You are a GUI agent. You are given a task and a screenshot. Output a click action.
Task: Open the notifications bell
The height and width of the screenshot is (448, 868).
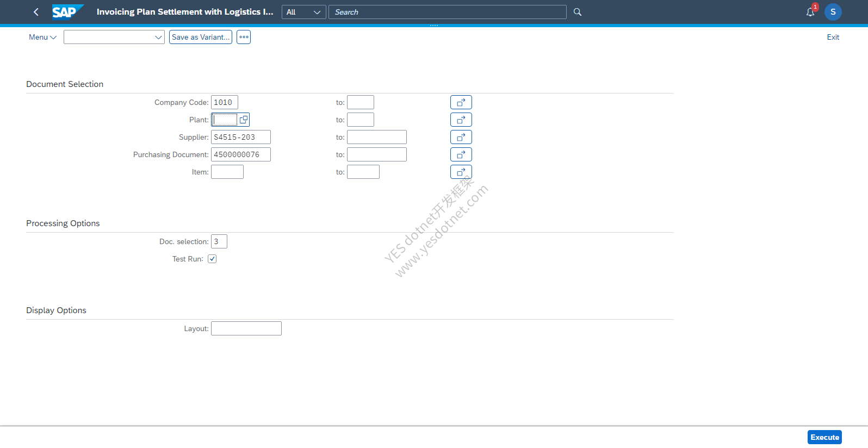pos(810,12)
